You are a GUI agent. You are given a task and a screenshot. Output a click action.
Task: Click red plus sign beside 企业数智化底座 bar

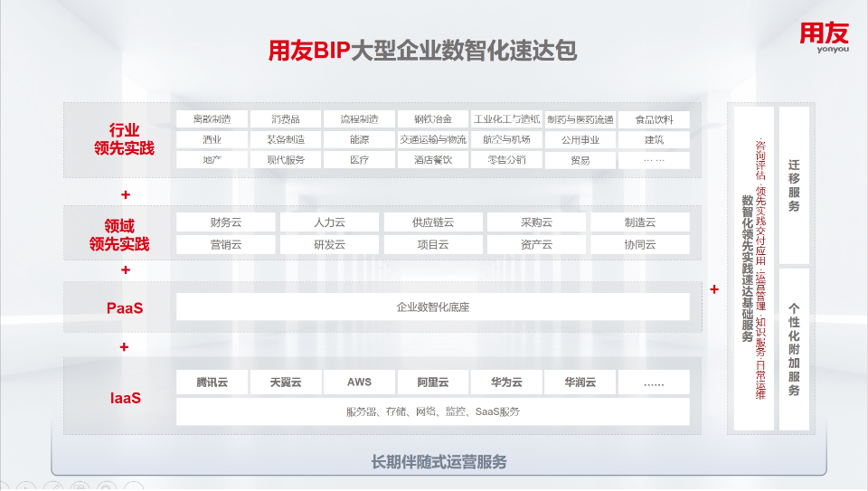pyautogui.click(x=714, y=289)
